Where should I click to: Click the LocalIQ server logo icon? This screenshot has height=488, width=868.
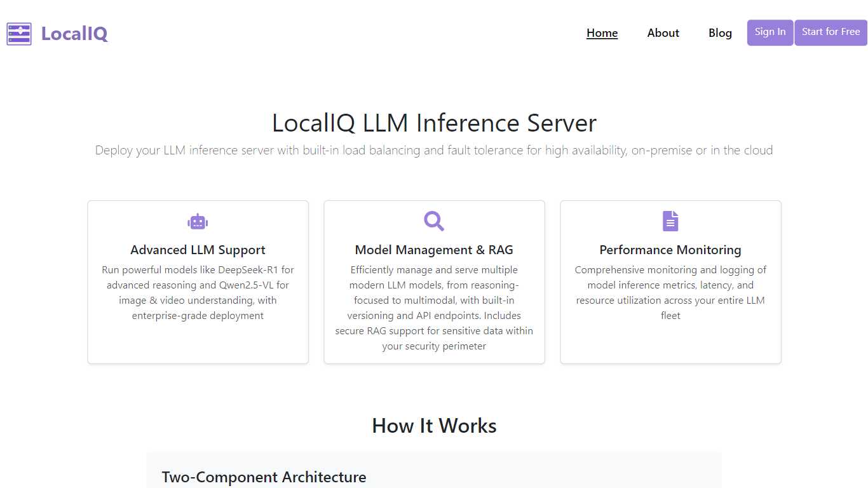(19, 34)
